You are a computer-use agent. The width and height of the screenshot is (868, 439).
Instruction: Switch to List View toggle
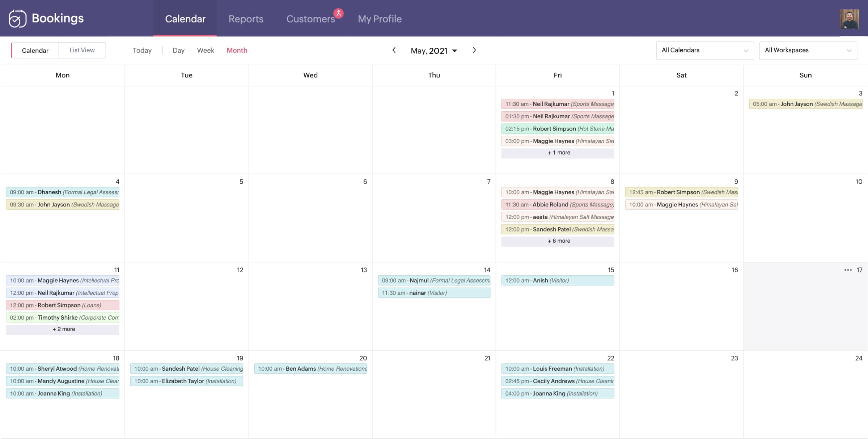(82, 50)
